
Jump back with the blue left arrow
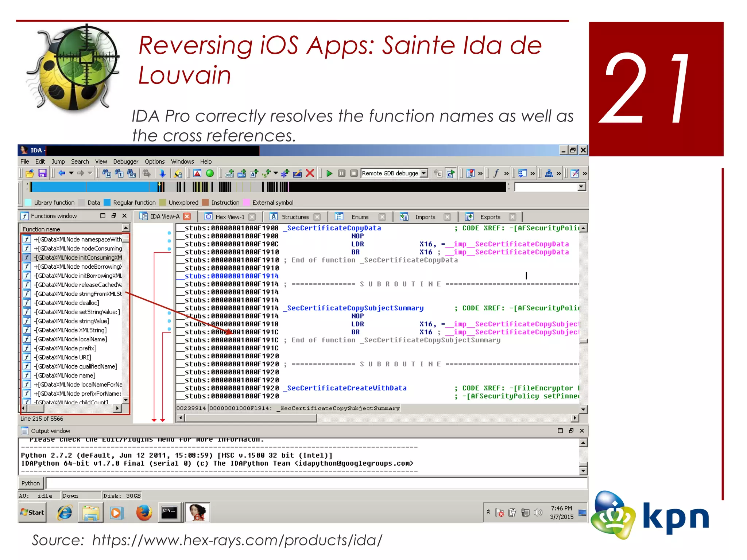point(62,174)
